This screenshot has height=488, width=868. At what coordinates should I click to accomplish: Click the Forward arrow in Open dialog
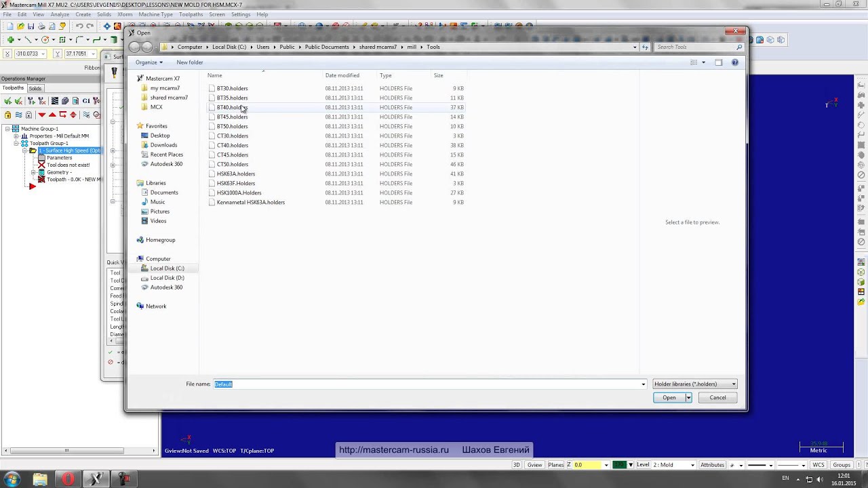[x=147, y=47]
